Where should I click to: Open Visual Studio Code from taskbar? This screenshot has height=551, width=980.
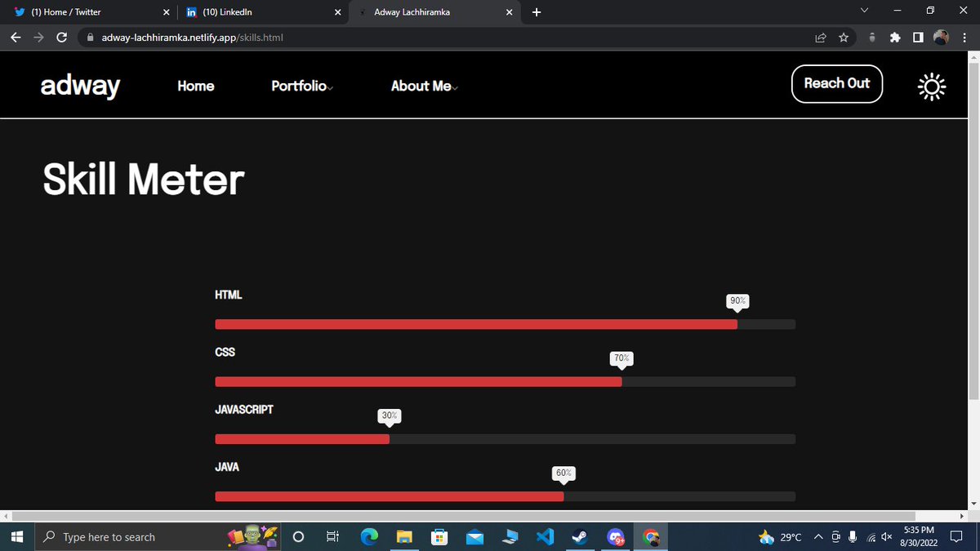point(546,536)
